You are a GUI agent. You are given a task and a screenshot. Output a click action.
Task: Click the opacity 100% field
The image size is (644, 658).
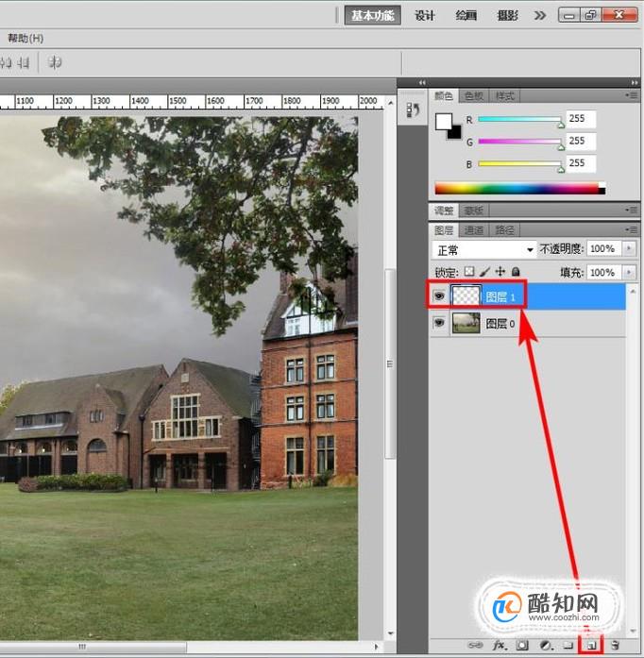(604, 248)
